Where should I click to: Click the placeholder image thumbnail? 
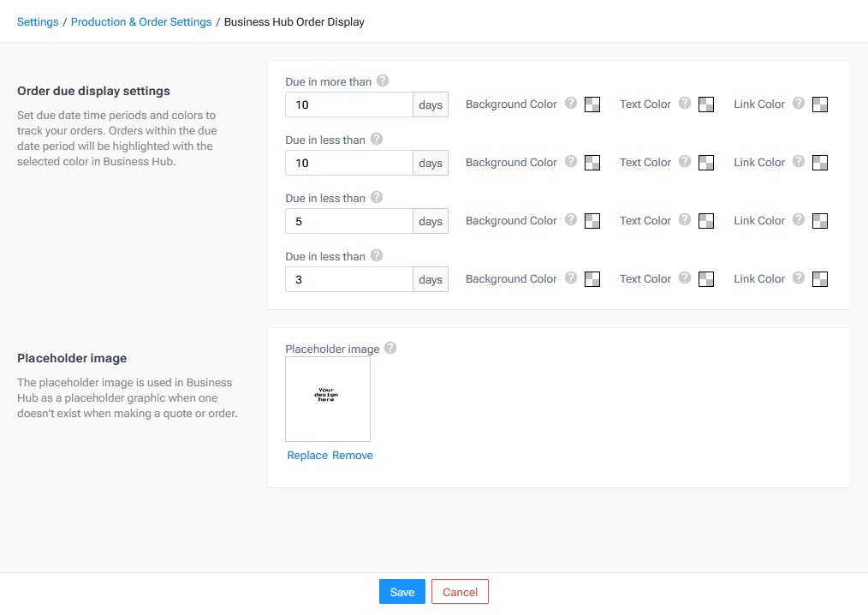[327, 398]
